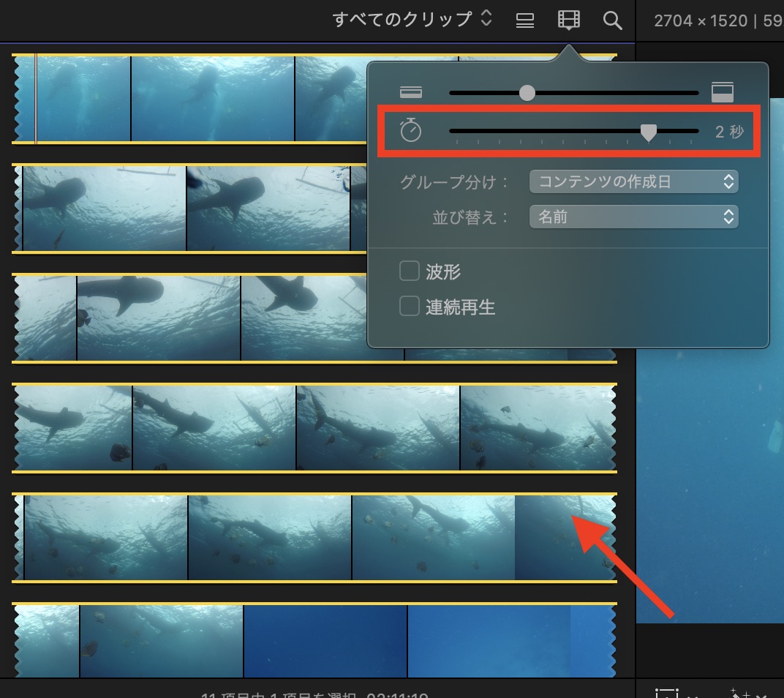Click the 2 秒 duration value
Viewport: 784px width, 698px height.
pyautogui.click(x=729, y=132)
